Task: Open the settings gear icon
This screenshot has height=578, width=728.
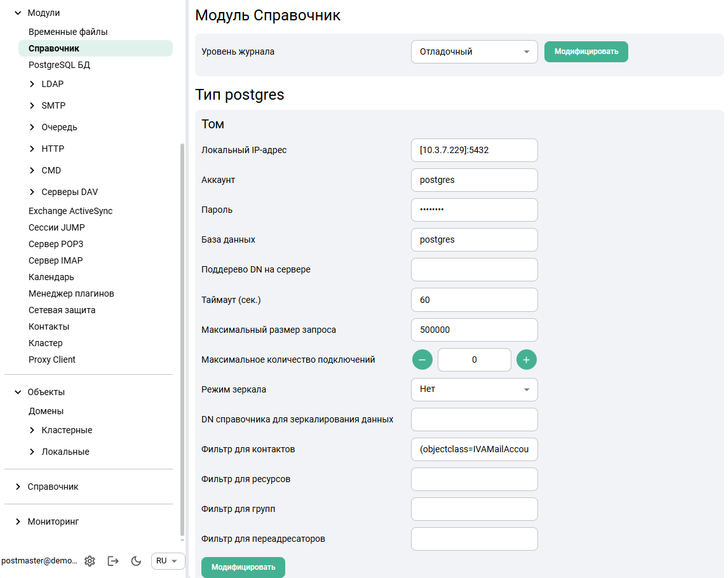Action: (90, 561)
